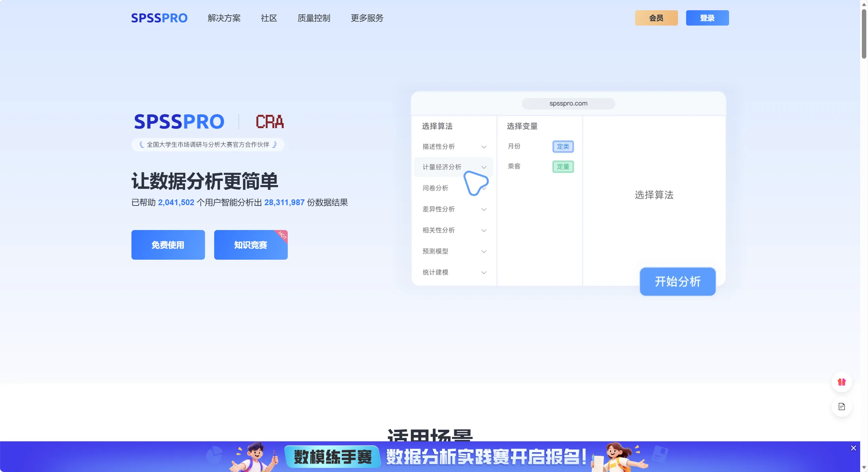Click the 让数据分析更简单 headline
The height and width of the screenshot is (472, 868).
(205, 181)
